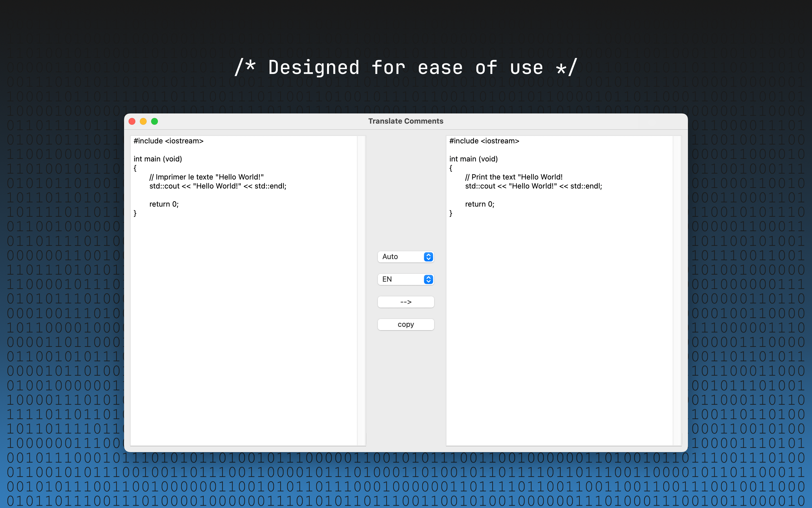Open the Auto source language dropdown
Viewport: 812px width, 508px height.
406,257
